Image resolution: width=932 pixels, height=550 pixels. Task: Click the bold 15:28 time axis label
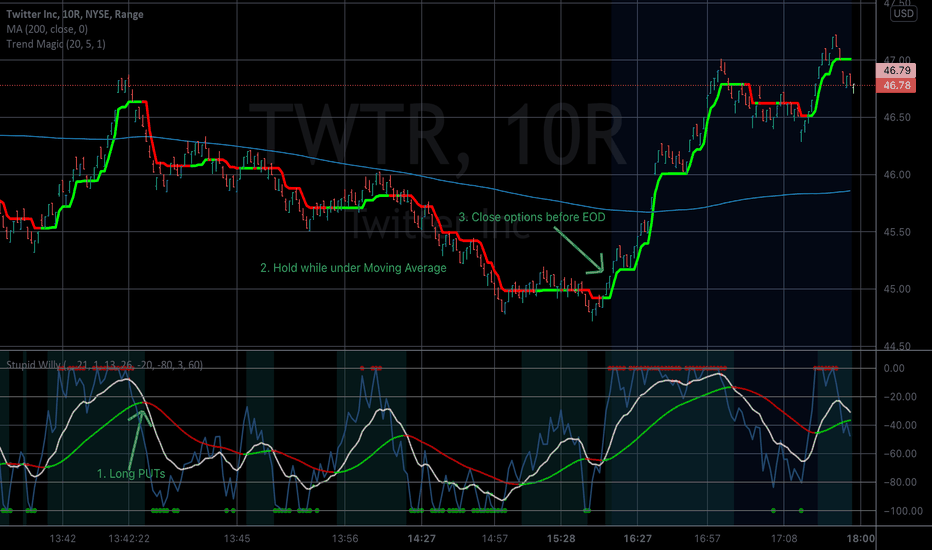point(561,539)
